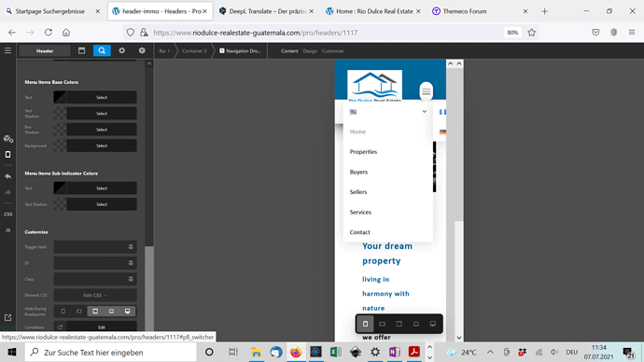This screenshot has width=644, height=362.
Task: Open the CSS editor
Action: 7,215
